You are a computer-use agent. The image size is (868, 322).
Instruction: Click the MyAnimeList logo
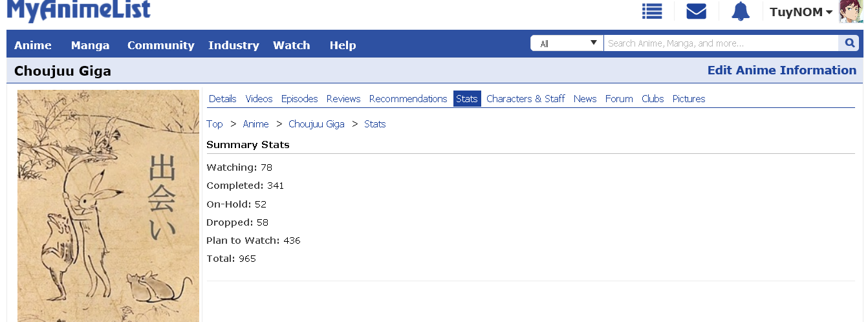click(x=78, y=10)
